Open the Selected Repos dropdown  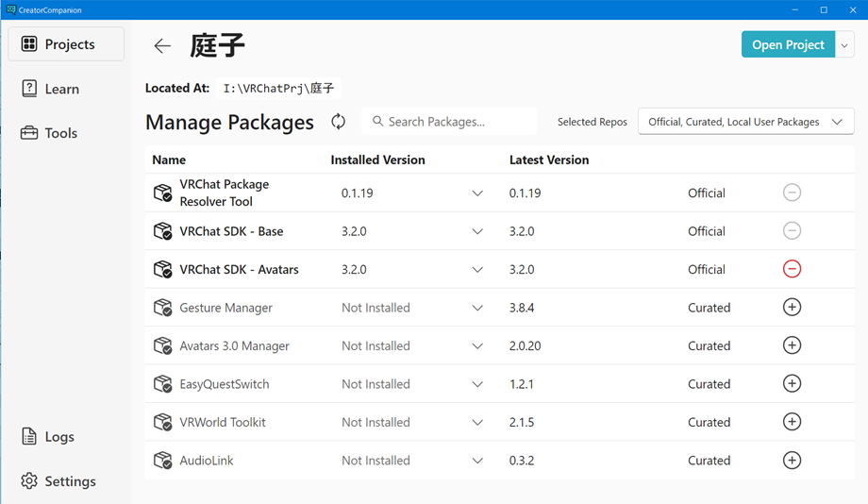click(745, 122)
